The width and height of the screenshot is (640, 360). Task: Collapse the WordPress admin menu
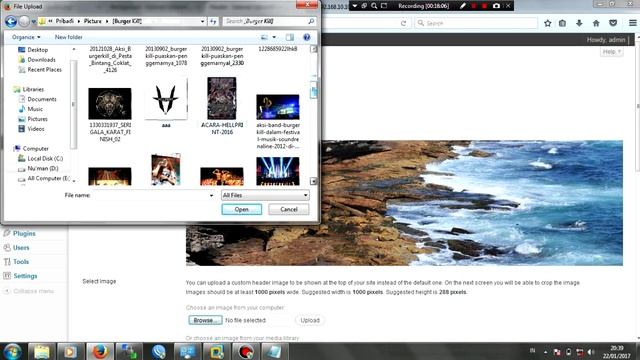tap(29, 291)
